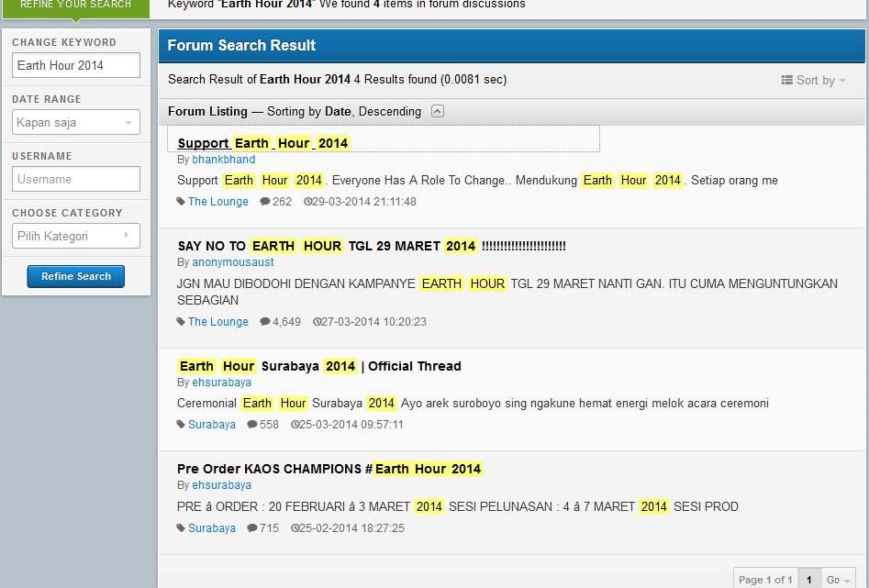Switch to the Refine Your Search tab
The image size is (869, 588).
(x=76, y=6)
